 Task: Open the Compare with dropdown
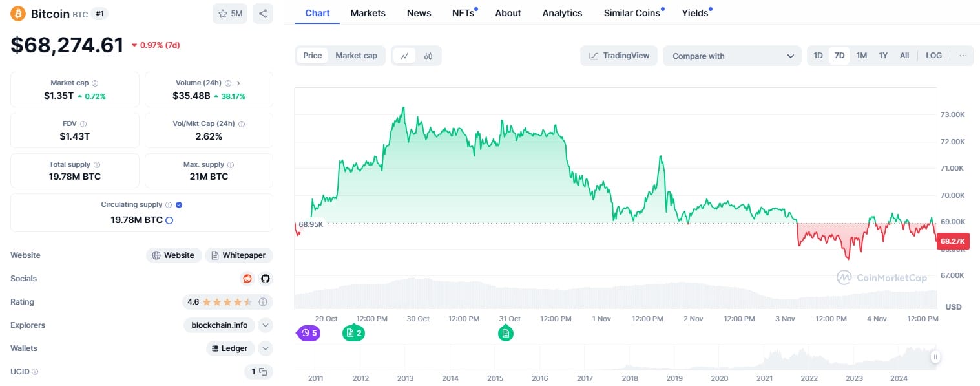pyautogui.click(x=733, y=56)
